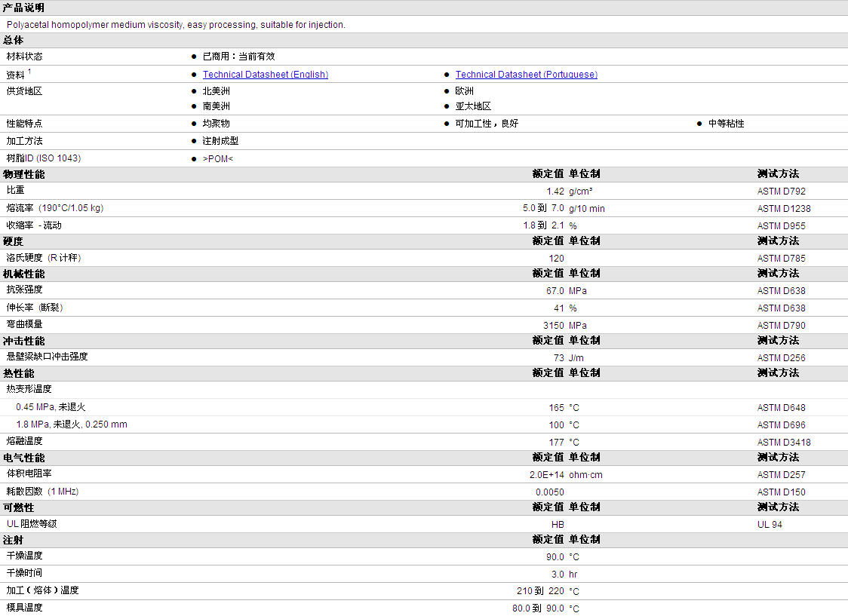Click the ASTM D792 test method

pyautogui.click(x=781, y=192)
